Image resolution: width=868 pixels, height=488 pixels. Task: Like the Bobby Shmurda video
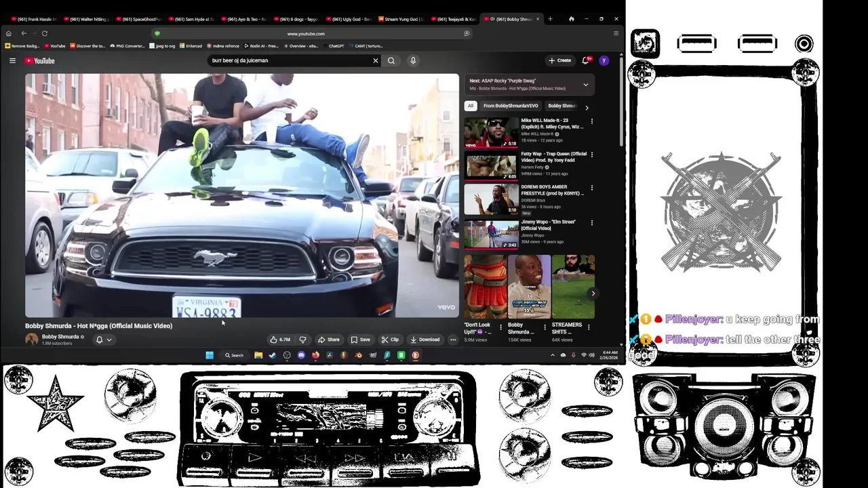[280, 340]
